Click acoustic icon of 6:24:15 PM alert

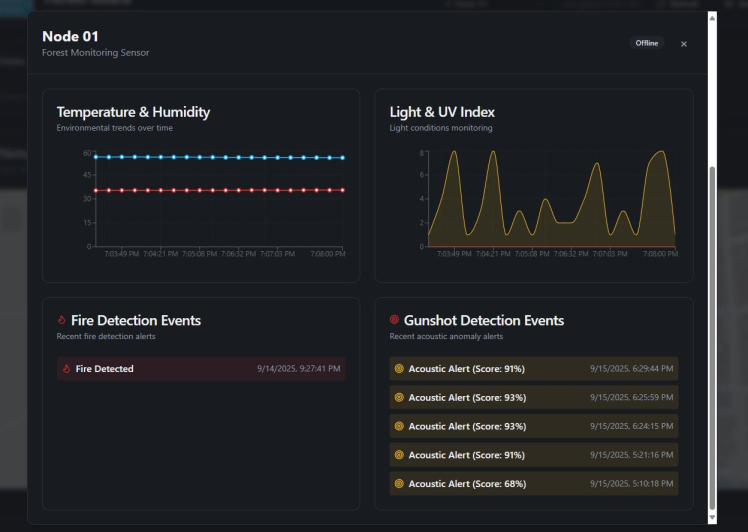click(x=400, y=427)
